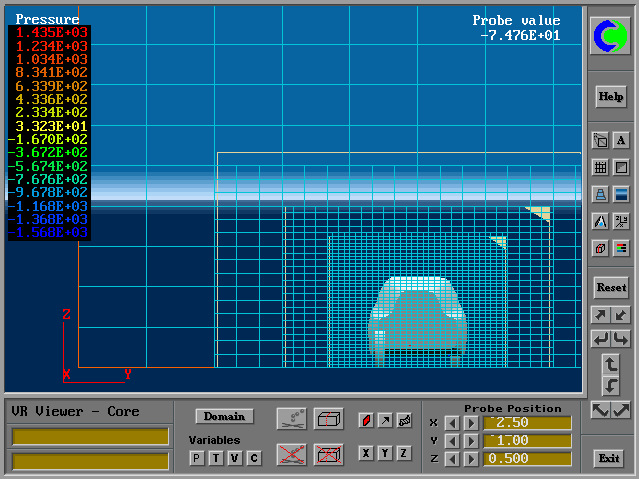Image resolution: width=639 pixels, height=479 pixels.
Task: Click the probe X value field 2.50
Action: (x=527, y=423)
